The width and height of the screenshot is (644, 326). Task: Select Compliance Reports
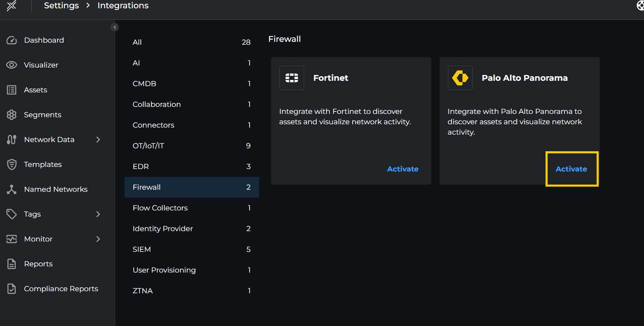tap(61, 288)
